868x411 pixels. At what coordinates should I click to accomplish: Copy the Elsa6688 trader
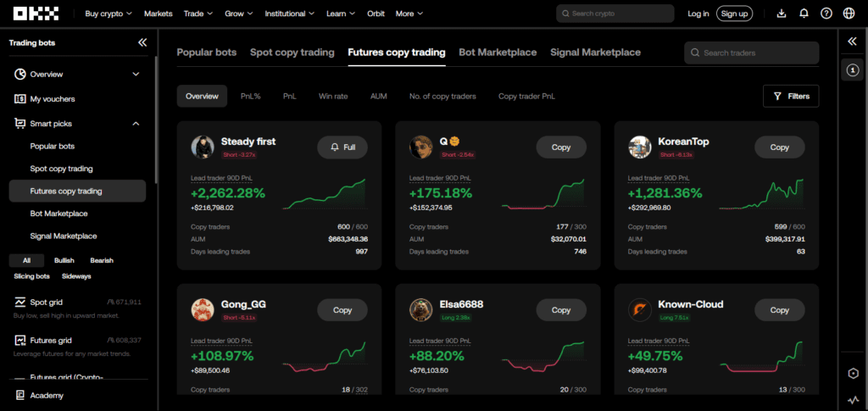coord(561,310)
